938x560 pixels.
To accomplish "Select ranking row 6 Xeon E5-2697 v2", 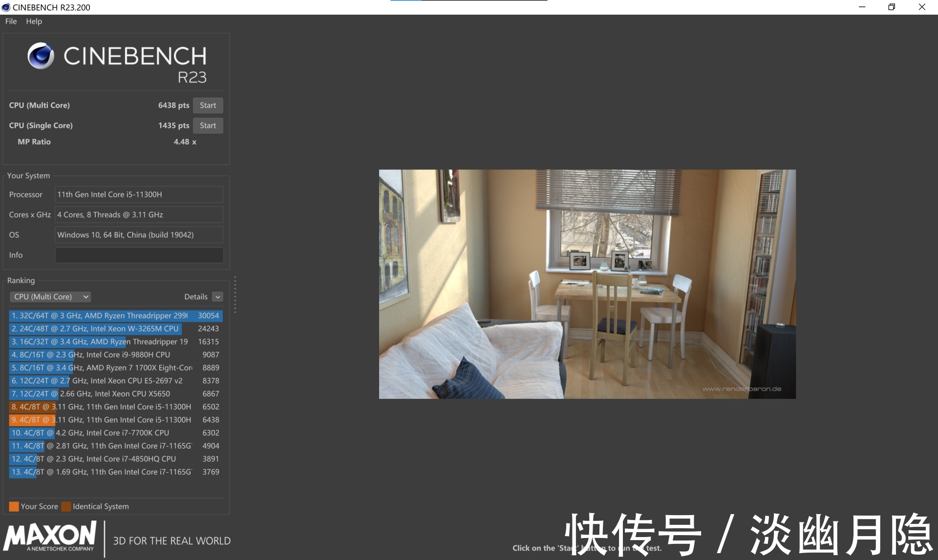I will click(116, 381).
